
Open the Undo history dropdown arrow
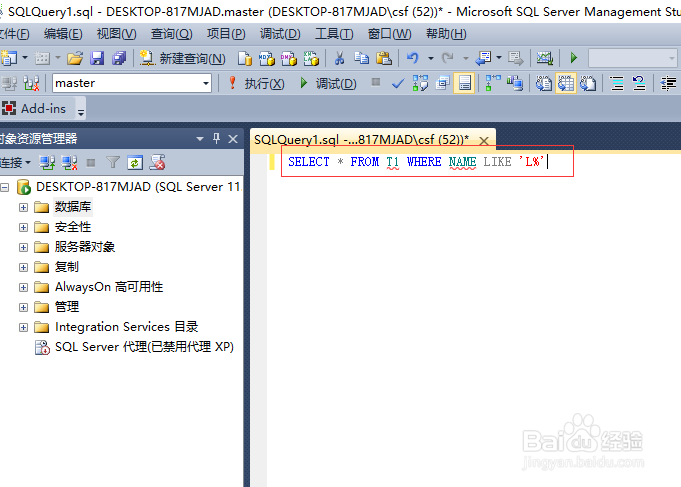point(431,58)
